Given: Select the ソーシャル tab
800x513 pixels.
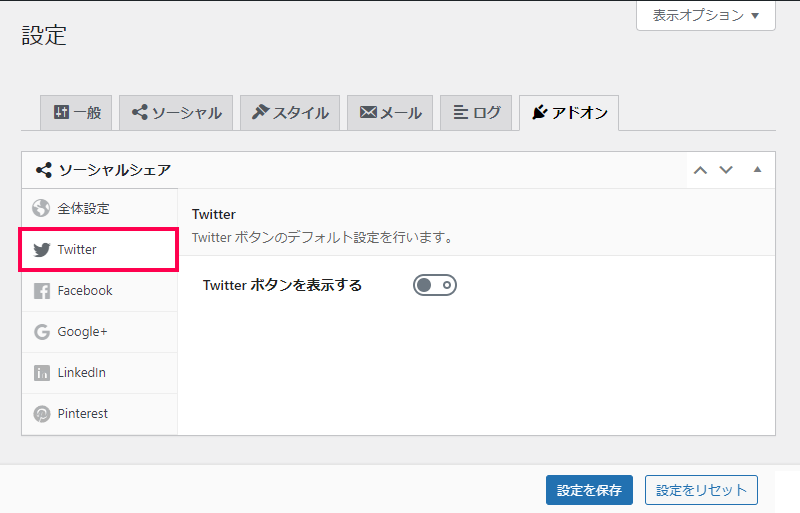Looking at the screenshot, I should pos(176,112).
